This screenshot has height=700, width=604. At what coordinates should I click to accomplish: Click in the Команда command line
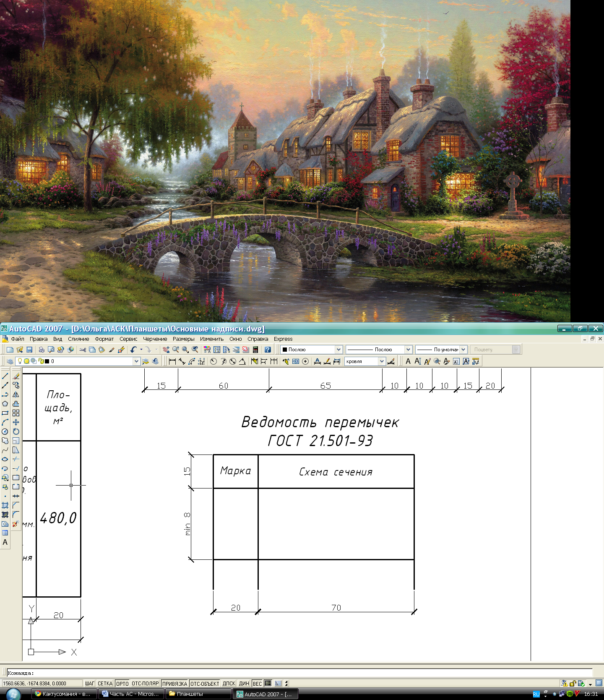pyautogui.click(x=300, y=673)
